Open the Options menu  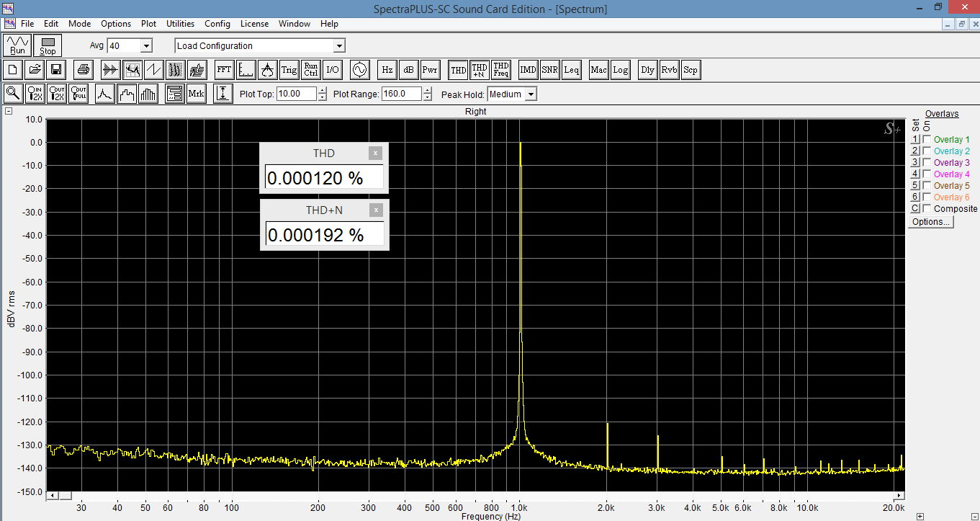pyautogui.click(x=116, y=24)
